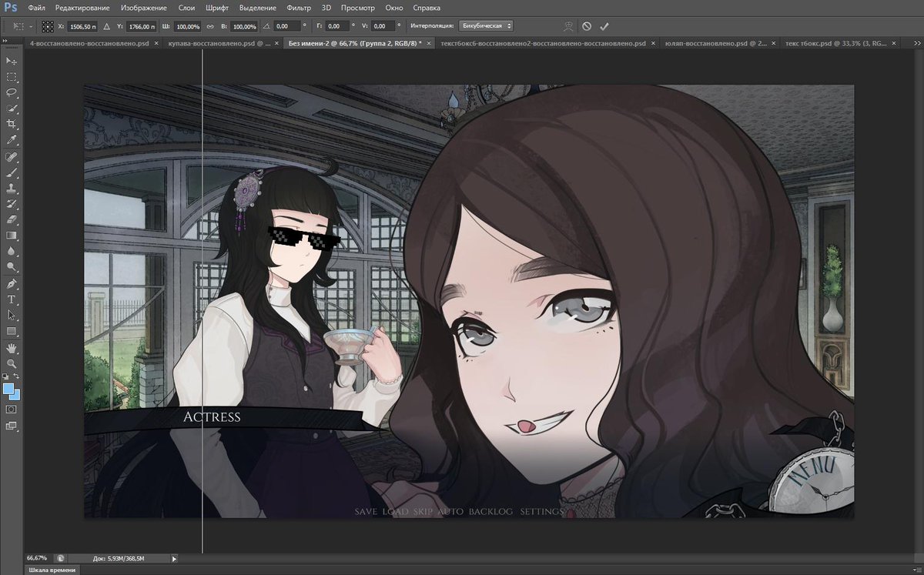Image resolution: width=924 pixels, height=575 pixels.
Task: Select the Lasso tool
Action: click(x=12, y=92)
